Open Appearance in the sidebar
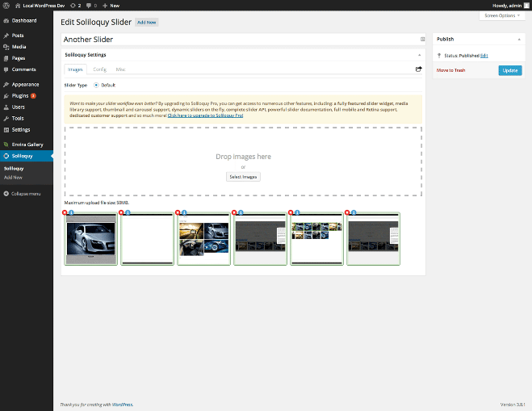Viewport: 532px width, 411px height. 25,84
